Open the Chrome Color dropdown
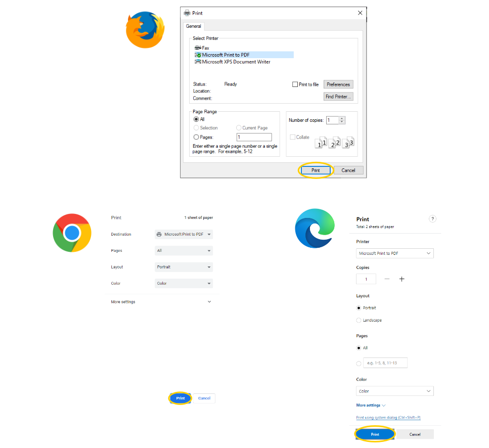 184,283
